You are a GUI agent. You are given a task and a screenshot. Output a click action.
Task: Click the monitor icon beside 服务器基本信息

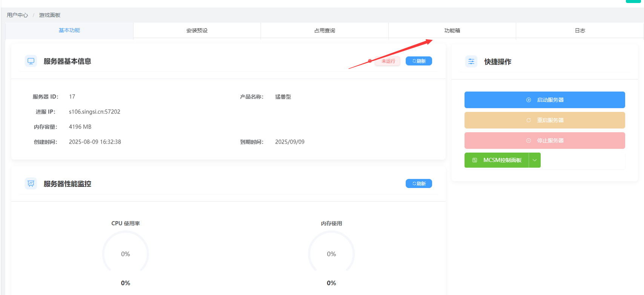click(31, 61)
